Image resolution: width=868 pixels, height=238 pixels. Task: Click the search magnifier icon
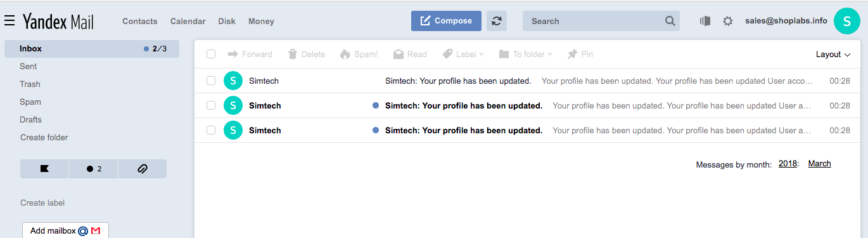pyautogui.click(x=670, y=21)
